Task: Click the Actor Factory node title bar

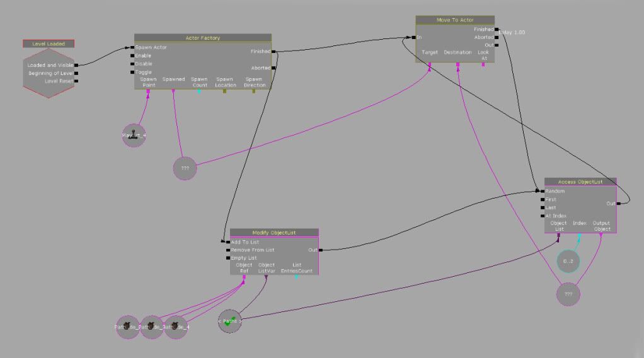Action: pos(203,38)
